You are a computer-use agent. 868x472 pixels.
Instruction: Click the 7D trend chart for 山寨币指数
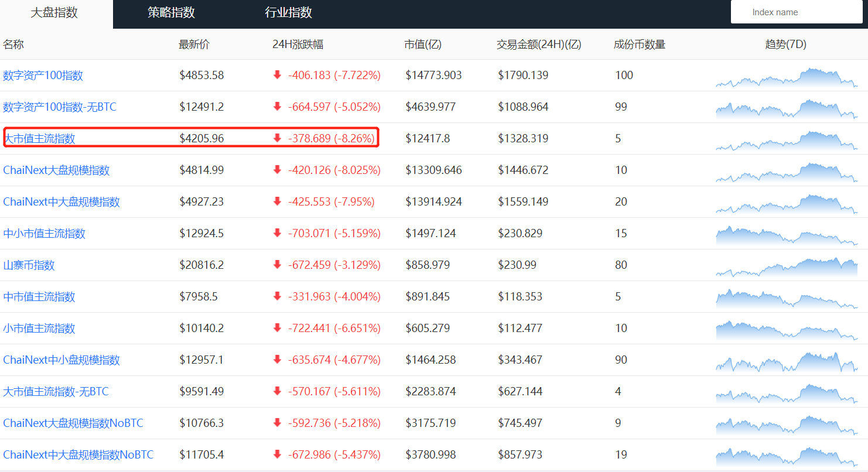(787, 267)
